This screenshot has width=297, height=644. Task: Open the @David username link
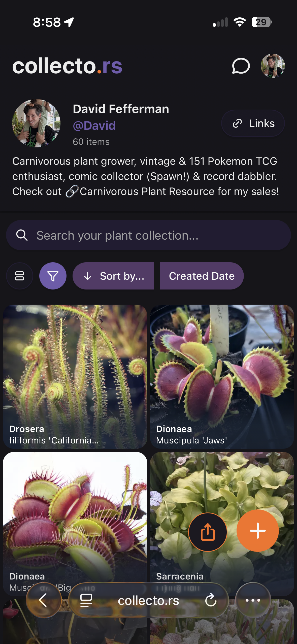pyautogui.click(x=94, y=125)
